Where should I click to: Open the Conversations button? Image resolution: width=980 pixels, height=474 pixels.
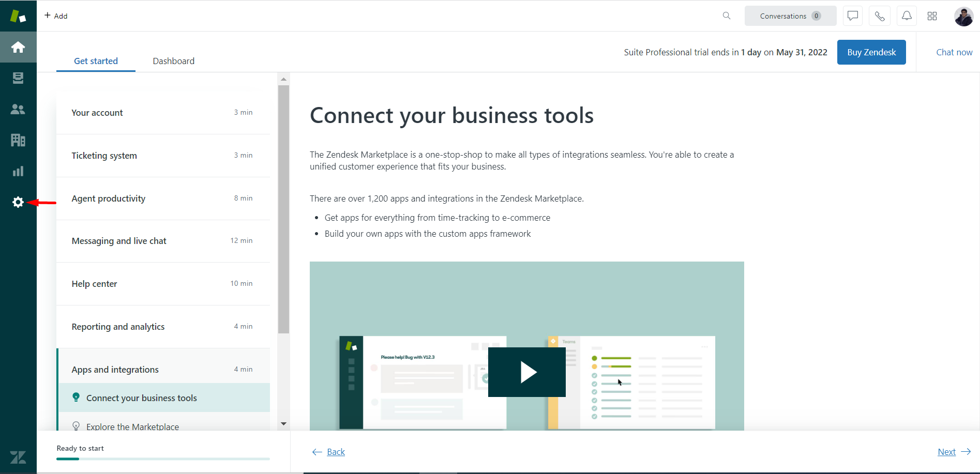coord(790,16)
